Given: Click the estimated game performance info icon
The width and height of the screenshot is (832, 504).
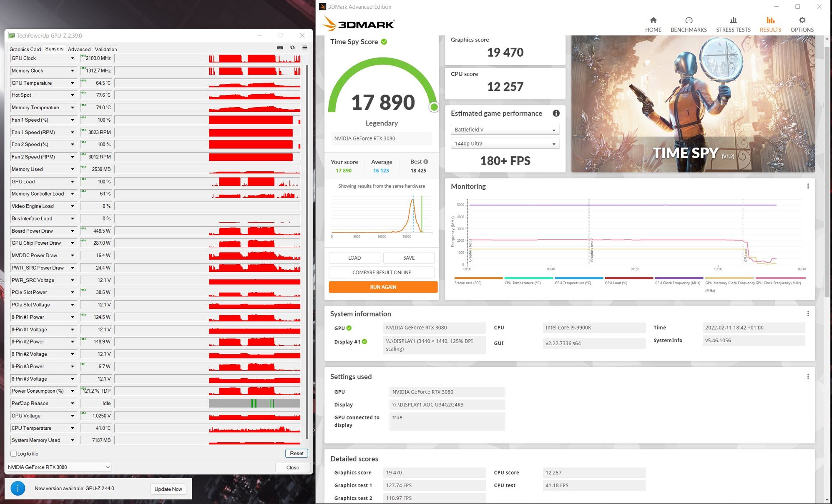Looking at the screenshot, I should [x=556, y=113].
